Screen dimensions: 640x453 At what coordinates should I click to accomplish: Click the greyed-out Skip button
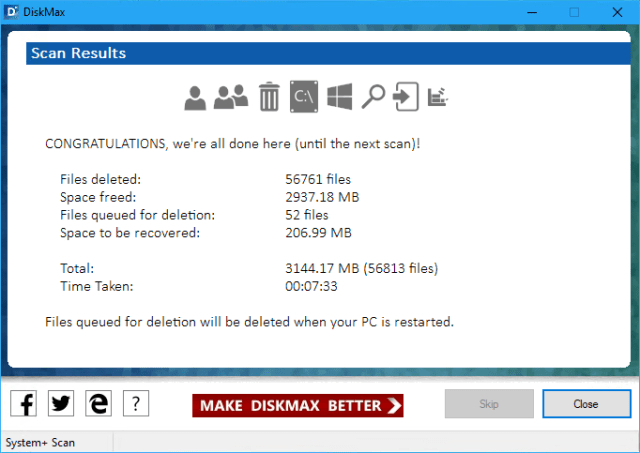click(488, 404)
